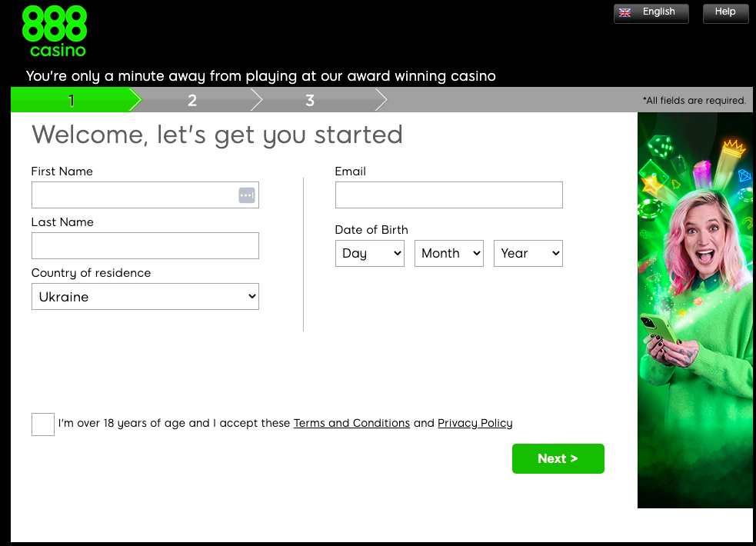
Task: Open the English language selector
Action: 651,13
